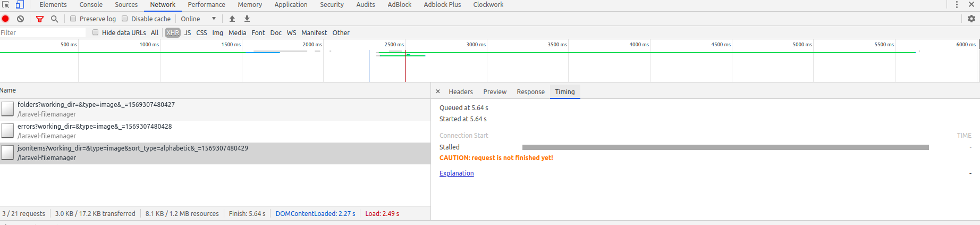
Task: Open the Adblock Plus tab
Action: [x=442, y=4]
